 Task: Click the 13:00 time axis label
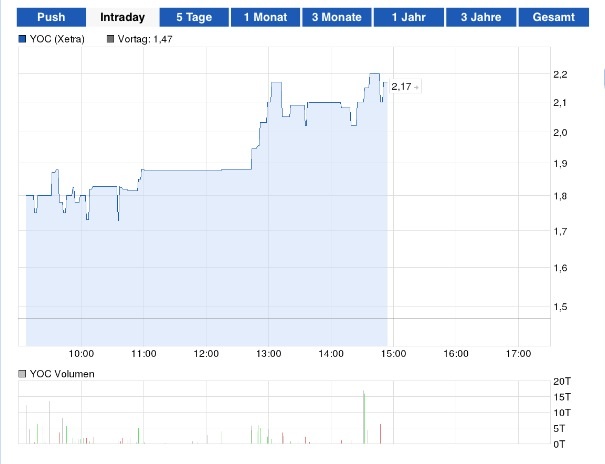tap(269, 353)
